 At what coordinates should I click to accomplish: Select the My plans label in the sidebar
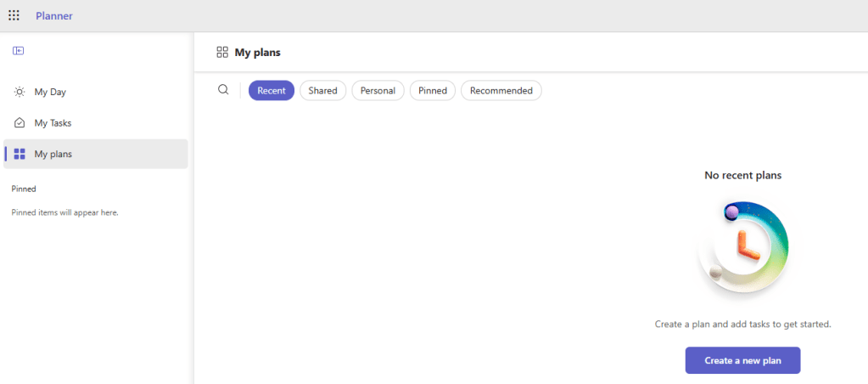tap(53, 154)
